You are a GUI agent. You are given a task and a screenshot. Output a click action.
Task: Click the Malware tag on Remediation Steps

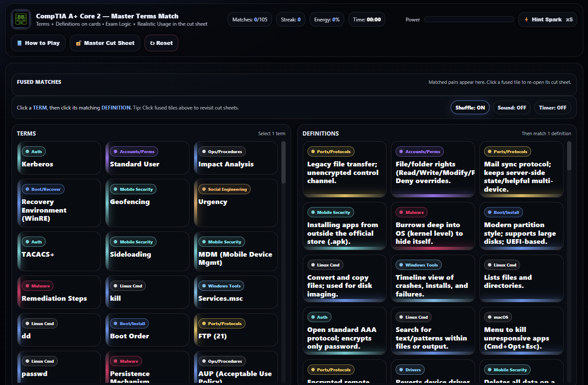coord(38,286)
